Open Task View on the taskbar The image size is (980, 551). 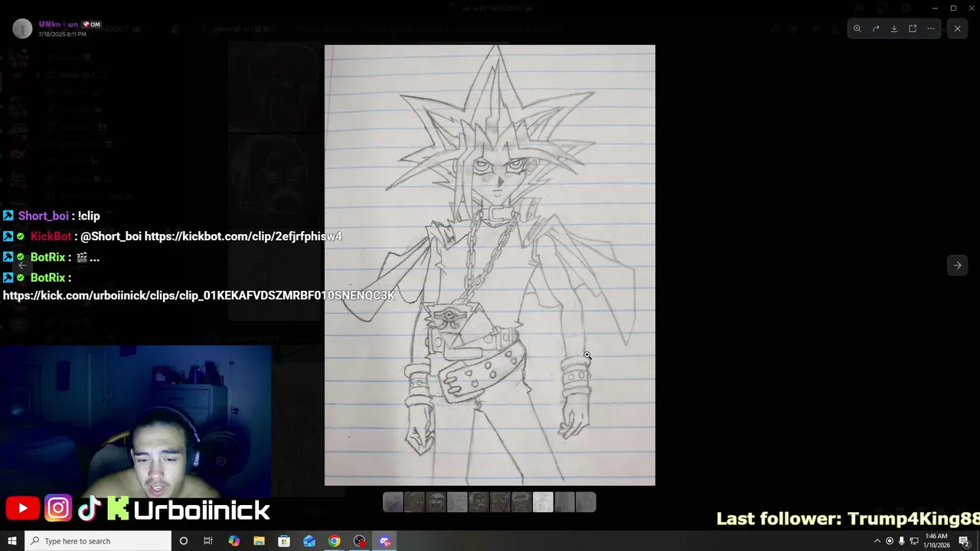(207, 541)
